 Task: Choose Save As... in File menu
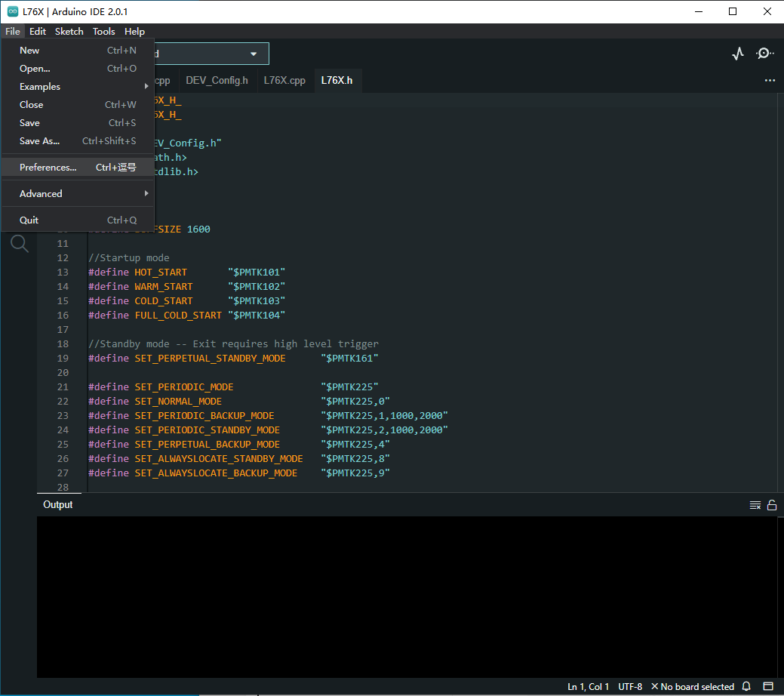point(78,141)
